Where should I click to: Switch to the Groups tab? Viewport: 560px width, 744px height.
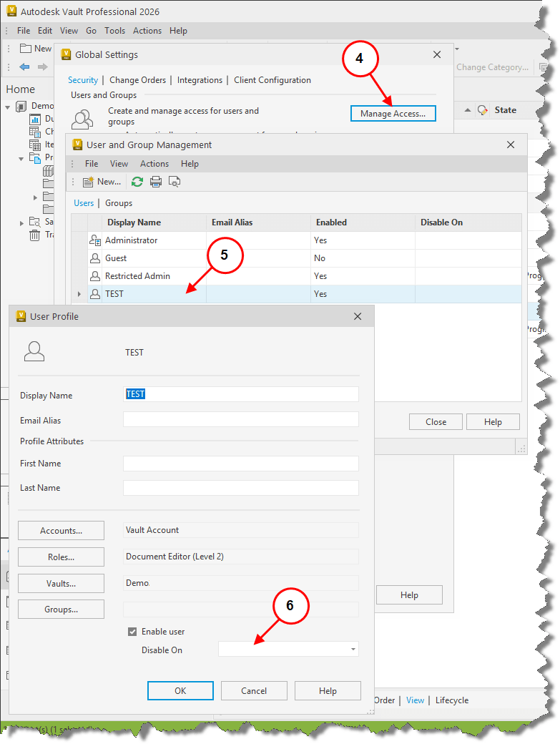(119, 203)
